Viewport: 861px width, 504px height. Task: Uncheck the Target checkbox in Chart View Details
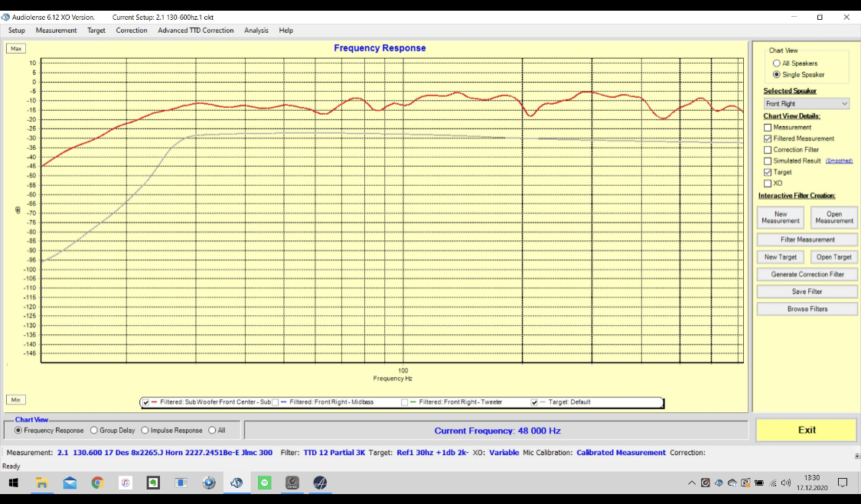pyautogui.click(x=768, y=172)
